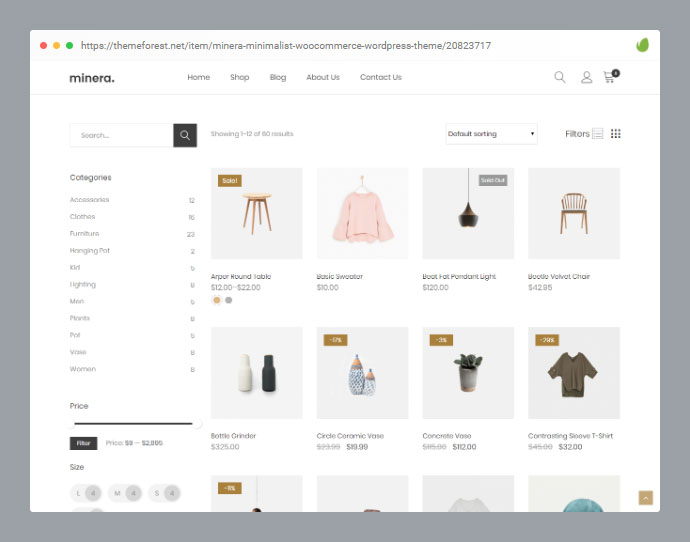
Task: Click the price Filter button
Action: coord(83,443)
